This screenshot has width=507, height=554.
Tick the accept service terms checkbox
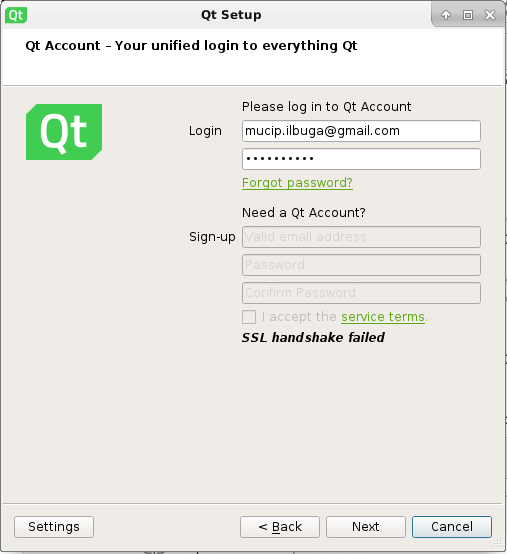[x=249, y=317]
